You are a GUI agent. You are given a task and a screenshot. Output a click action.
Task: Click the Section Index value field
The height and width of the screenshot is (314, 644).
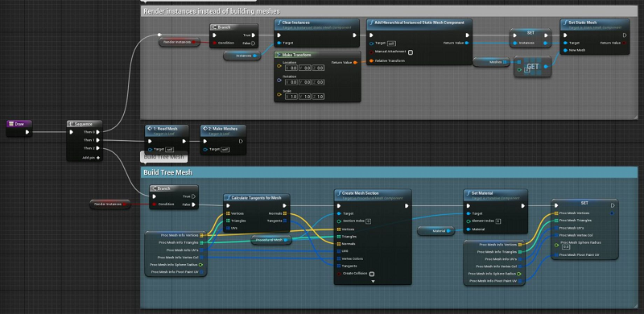point(369,221)
